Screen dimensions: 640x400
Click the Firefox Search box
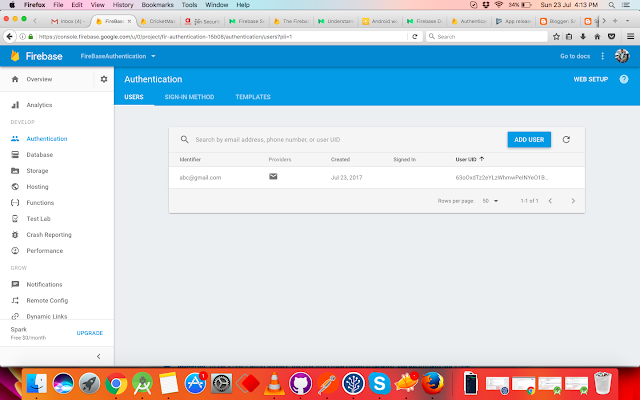pyautogui.click(x=487, y=36)
